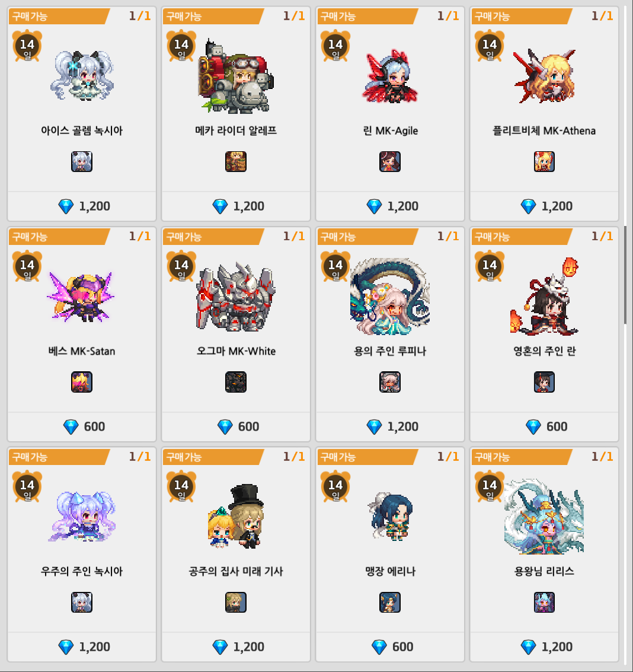Click the 오그마 MK-White small portrait icon
Viewport: 633px width, 672px height.
[x=236, y=382]
